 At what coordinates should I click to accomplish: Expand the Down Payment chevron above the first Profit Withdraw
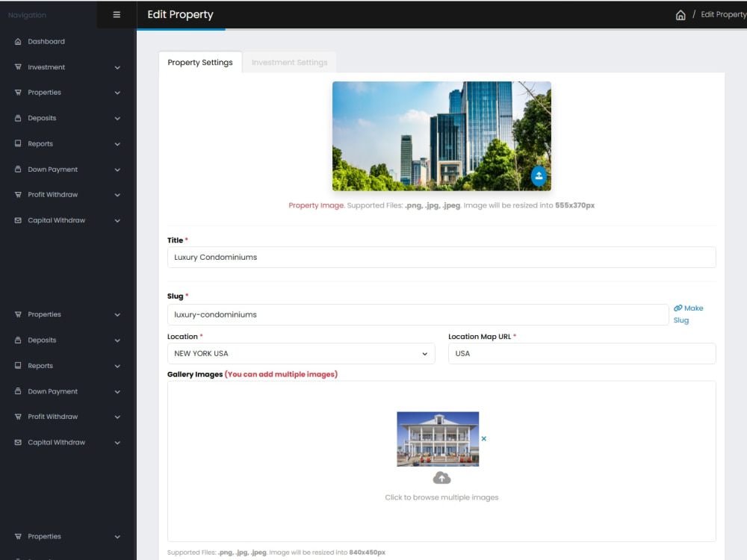tap(117, 170)
